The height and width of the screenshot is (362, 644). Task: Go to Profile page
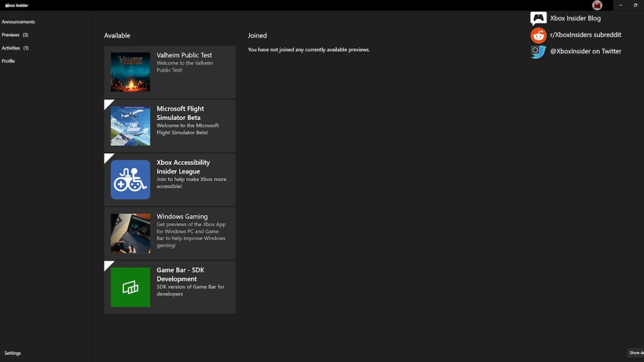(x=8, y=61)
